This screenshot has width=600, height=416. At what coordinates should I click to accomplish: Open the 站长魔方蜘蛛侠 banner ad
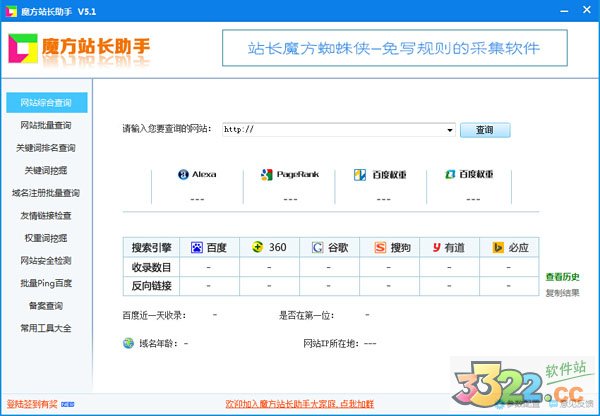pyautogui.click(x=395, y=48)
